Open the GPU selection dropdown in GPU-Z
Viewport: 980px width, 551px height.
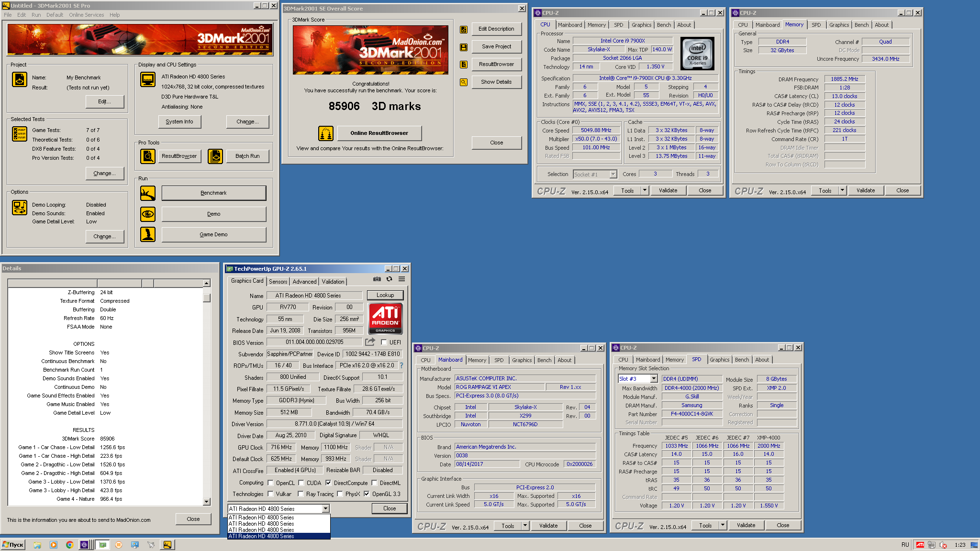325,509
